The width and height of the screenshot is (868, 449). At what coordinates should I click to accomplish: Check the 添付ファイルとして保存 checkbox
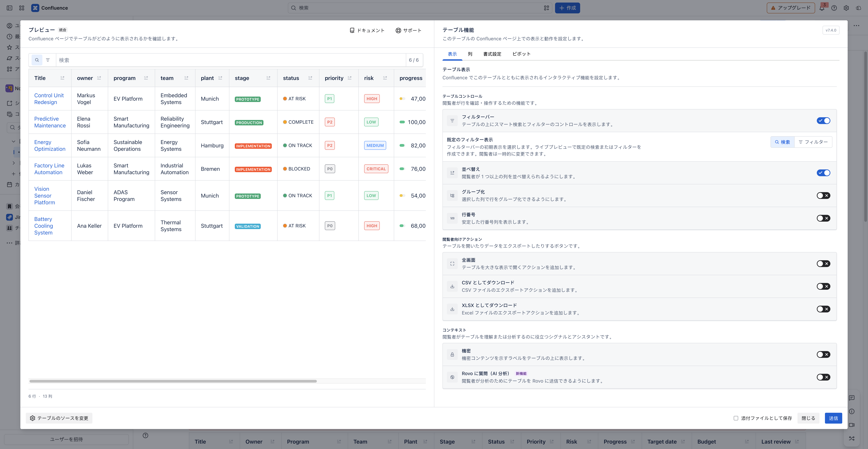click(x=736, y=418)
